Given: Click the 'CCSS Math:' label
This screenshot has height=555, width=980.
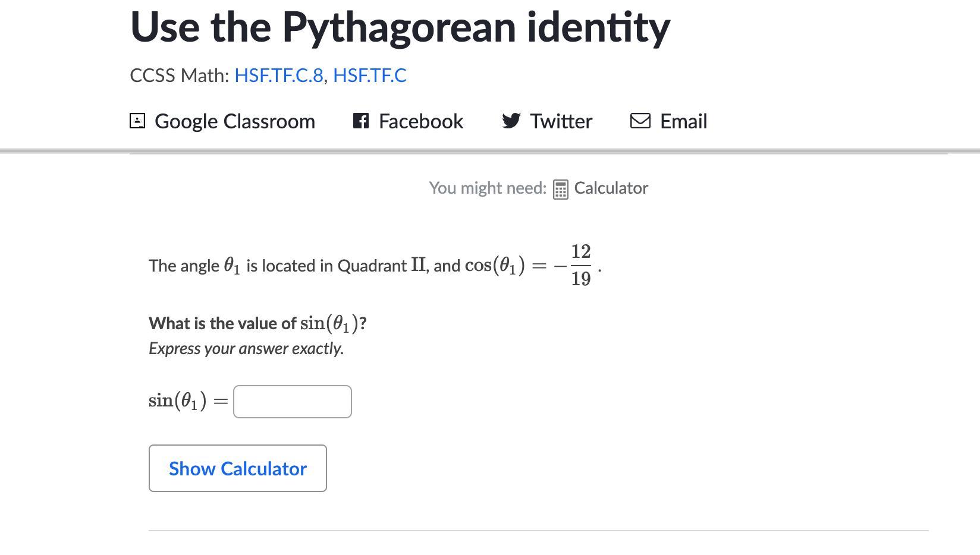Looking at the screenshot, I should point(180,75).
